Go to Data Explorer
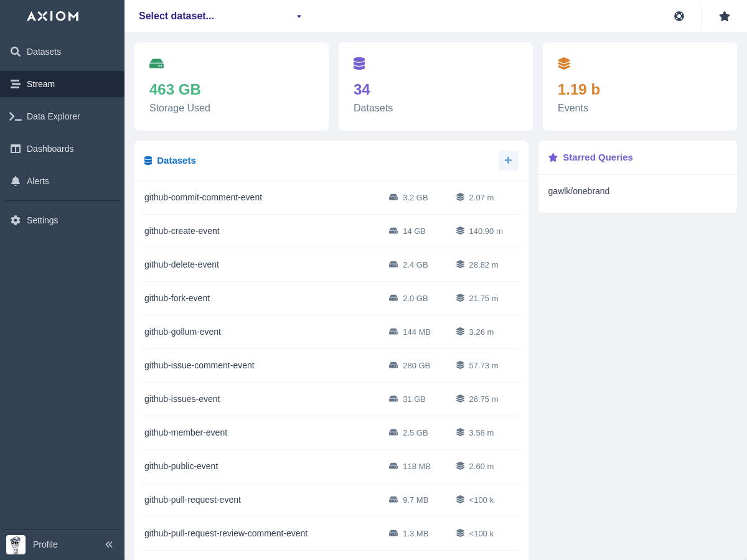The width and height of the screenshot is (747, 560). pyautogui.click(x=53, y=116)
